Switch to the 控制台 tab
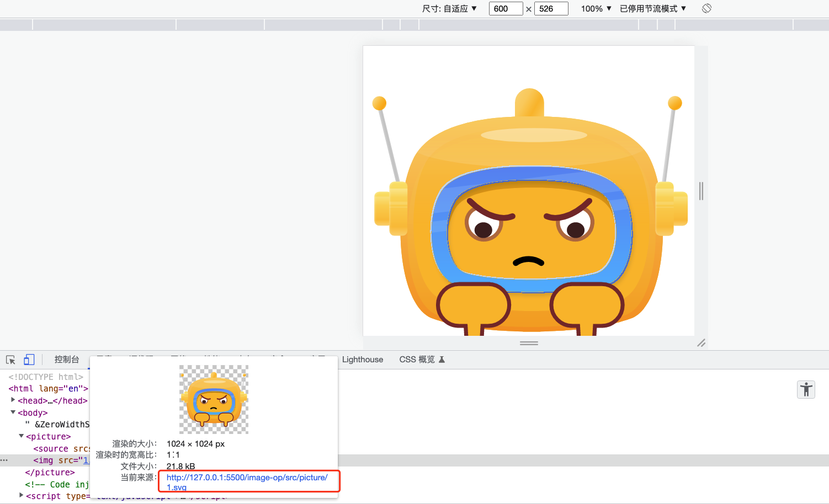 point(67,360)
